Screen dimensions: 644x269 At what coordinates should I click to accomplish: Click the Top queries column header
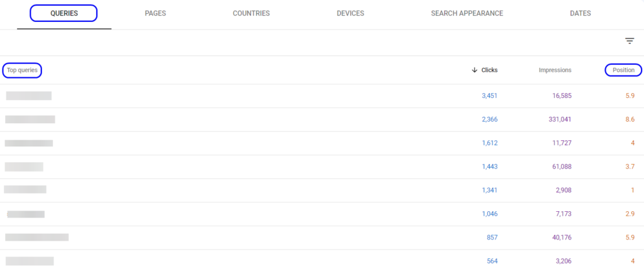(22, 70)
